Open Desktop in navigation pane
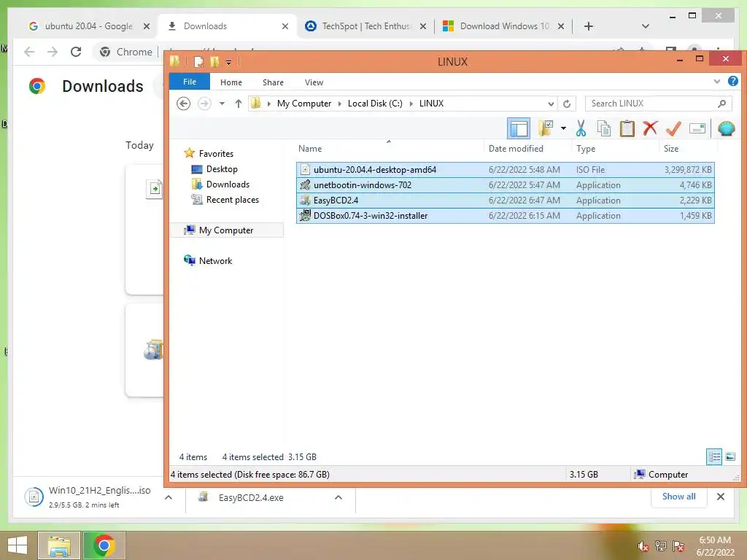 222,169
